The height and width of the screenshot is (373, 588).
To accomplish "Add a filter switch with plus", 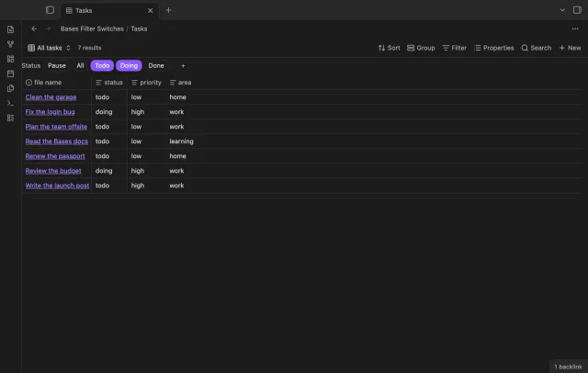I will 183,66.
